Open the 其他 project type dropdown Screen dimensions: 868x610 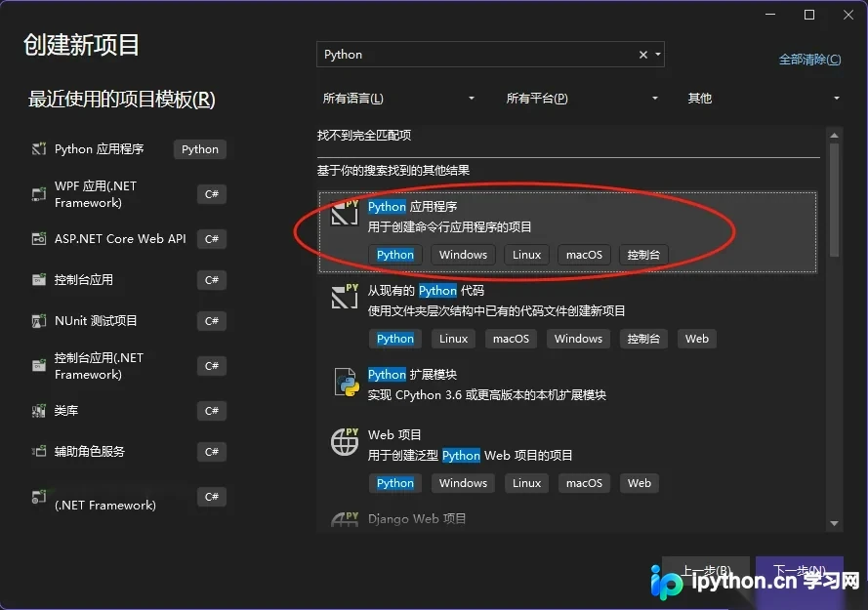(764, 99)
